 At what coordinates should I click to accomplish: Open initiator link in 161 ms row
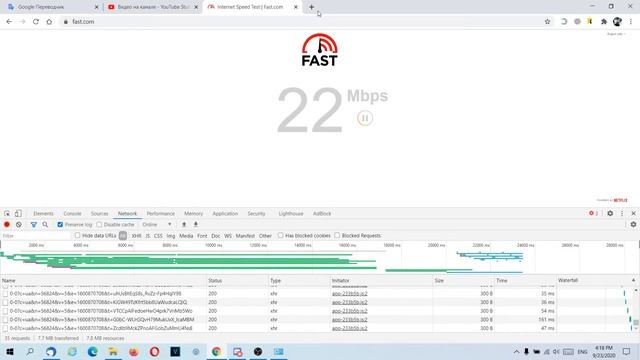point(349,320)
